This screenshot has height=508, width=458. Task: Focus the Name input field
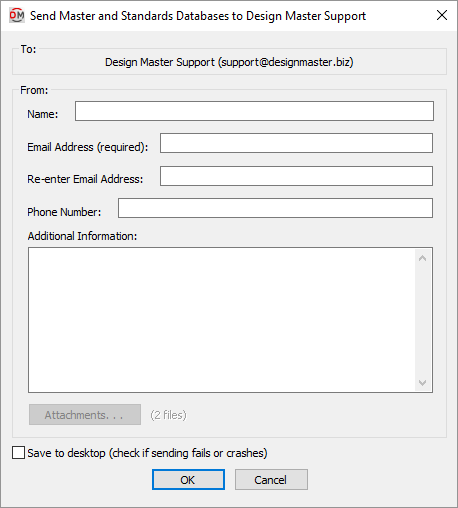point(254,111)
